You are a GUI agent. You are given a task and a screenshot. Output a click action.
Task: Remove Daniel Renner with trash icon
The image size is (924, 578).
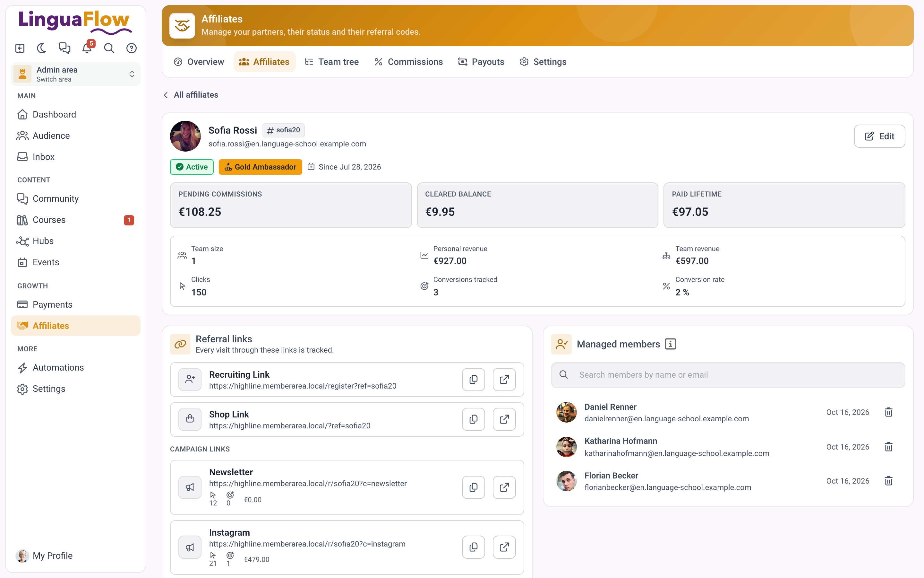coord(888,413)
